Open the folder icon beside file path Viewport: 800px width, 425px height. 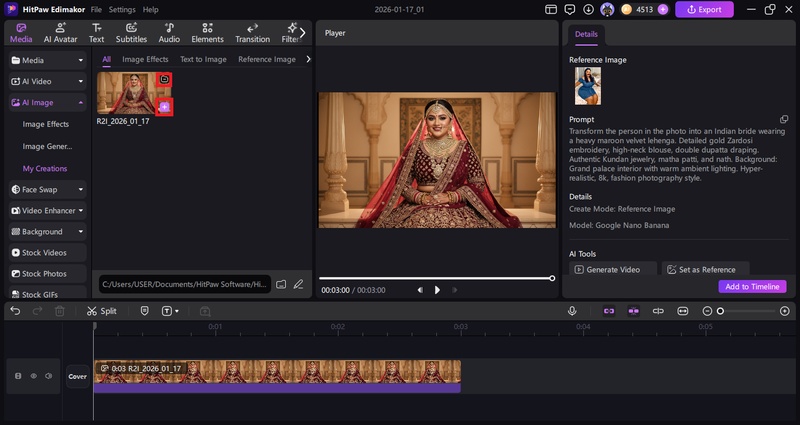click(x=281, y=284)
